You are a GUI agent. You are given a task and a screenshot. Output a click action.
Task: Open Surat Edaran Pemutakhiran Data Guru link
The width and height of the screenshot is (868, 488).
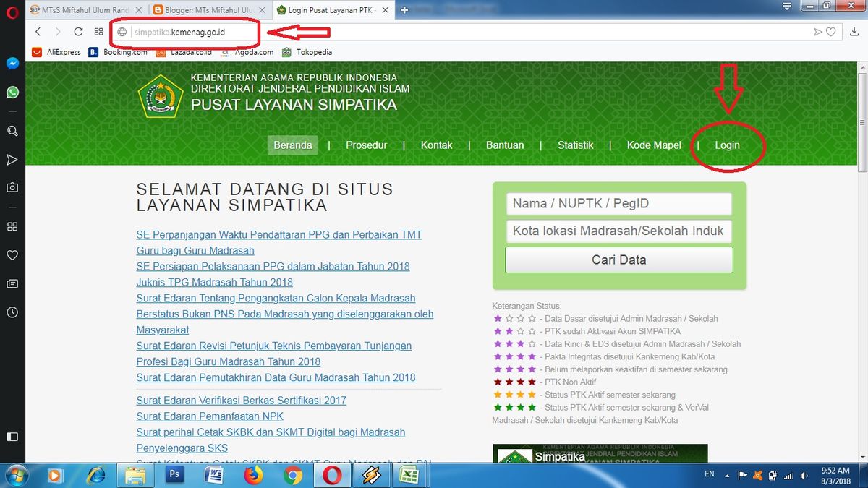tap(276, 377)
